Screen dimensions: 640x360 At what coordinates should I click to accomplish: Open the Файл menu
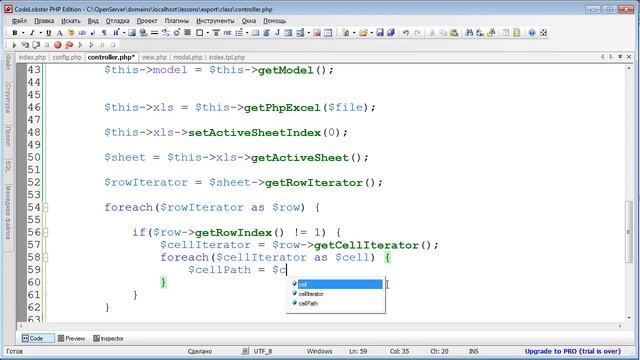19,21
